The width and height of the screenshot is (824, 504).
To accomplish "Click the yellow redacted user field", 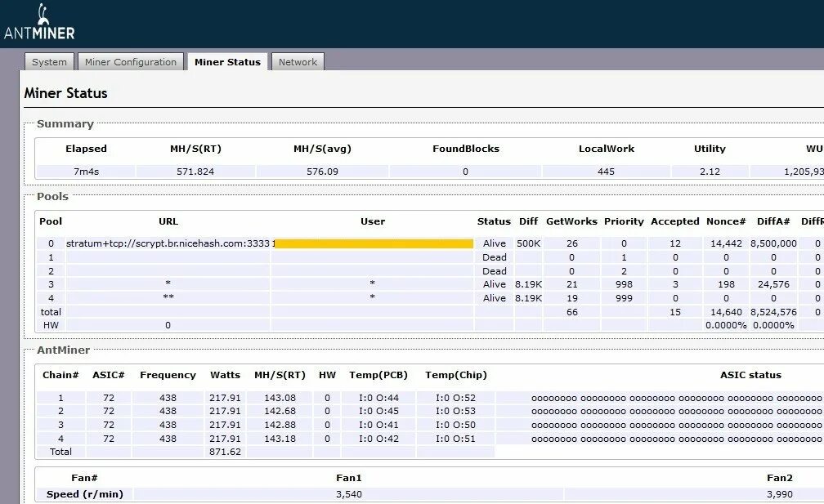I will 374,243.
